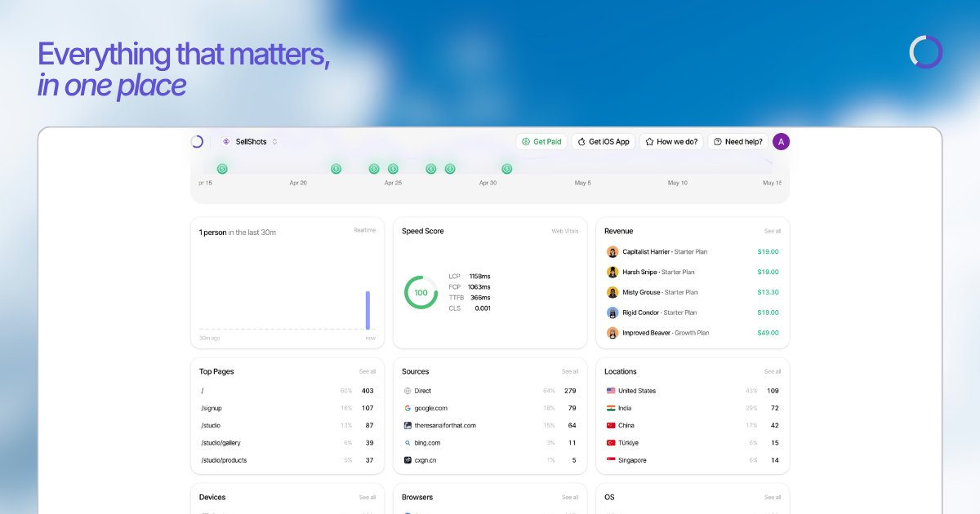Open the SellShots site switcher chevron
This screenshot has width=980, height=514.
pyautogui.click(x=275, y=141)
